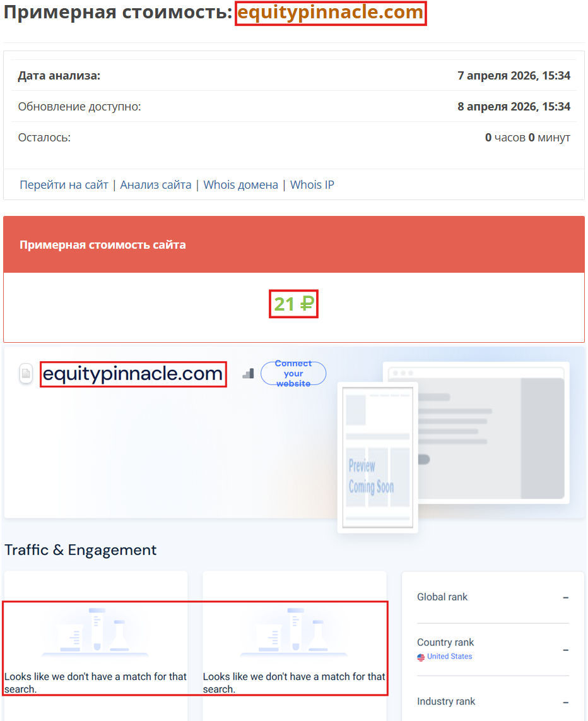The image size is (588, 721).
Task: Click the equitypinnacle.com label inside the widget
Action: point(132,374)
